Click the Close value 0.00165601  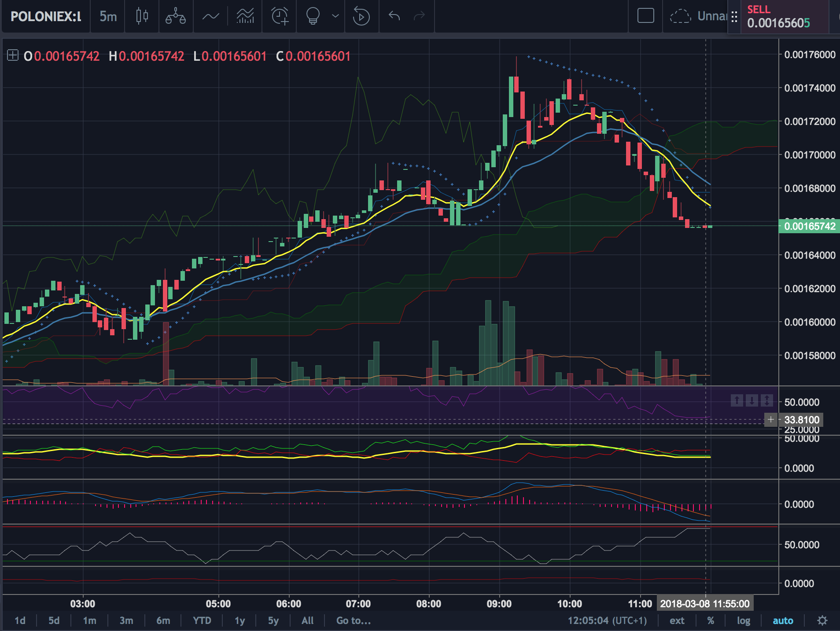point(318,56)
